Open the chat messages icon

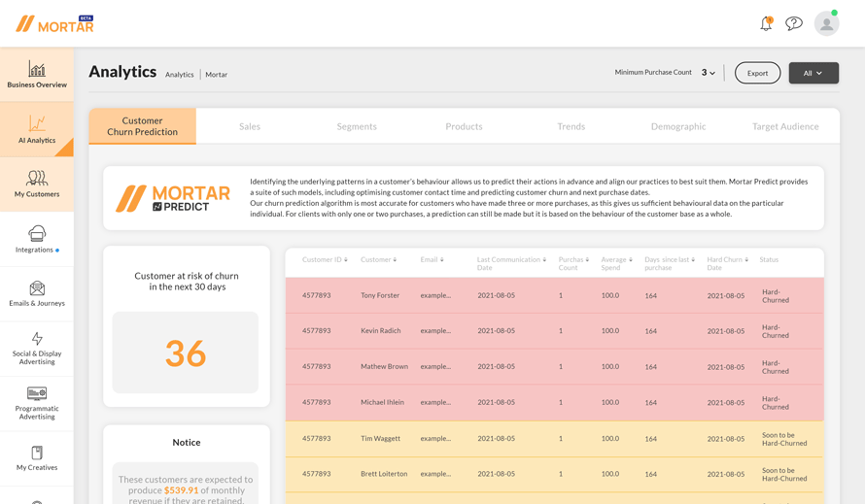pyautogui.click(x=794, y=23)
